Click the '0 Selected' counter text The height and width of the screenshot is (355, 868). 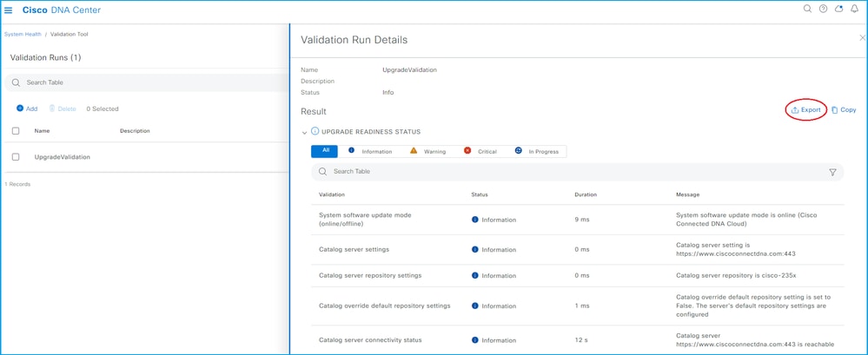pyautogui.click(x=103, y=109)
